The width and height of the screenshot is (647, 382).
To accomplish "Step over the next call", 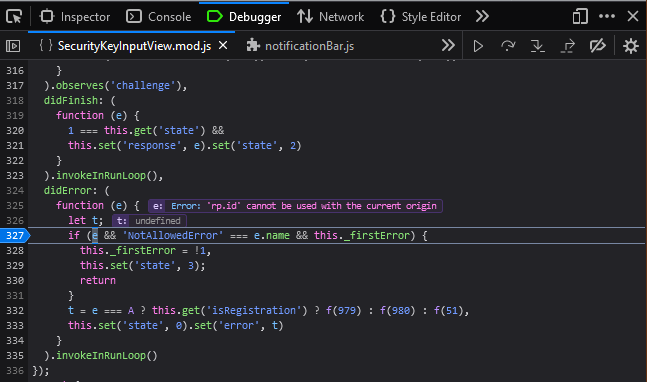I will (508, 46).
